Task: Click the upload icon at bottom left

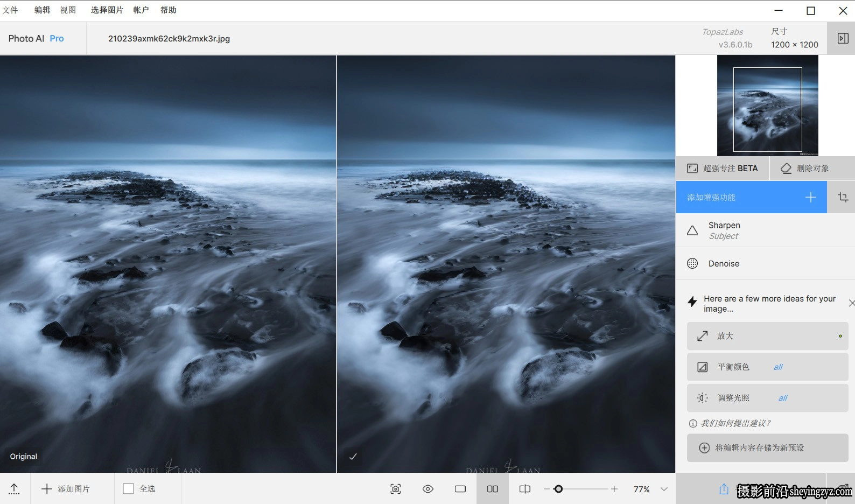Action: tap(15, 489)
